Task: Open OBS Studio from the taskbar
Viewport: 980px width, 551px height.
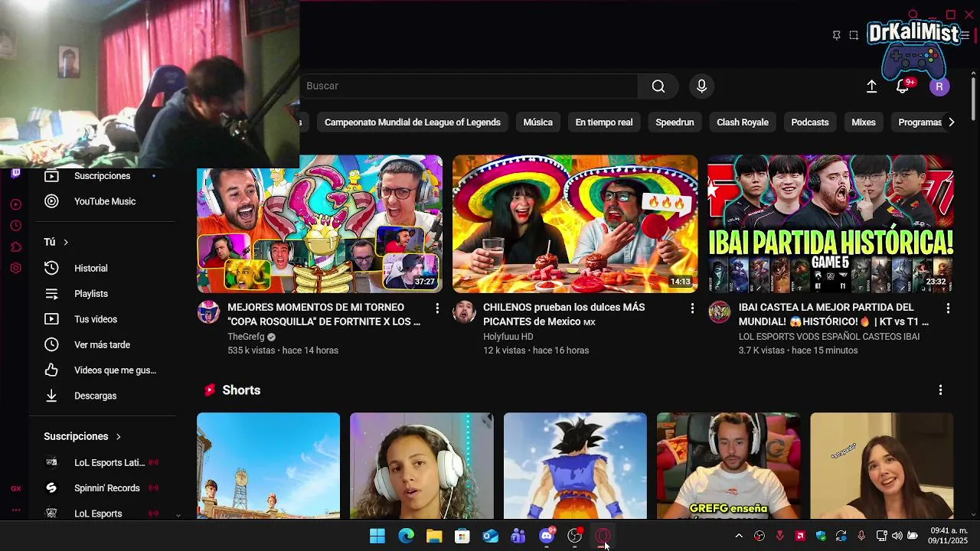Action: point(575,536)
